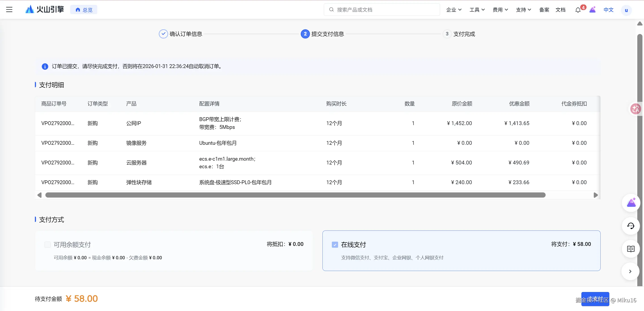Open the 支持 dropdown menu
This screenshot has width=644, height=311.
[523, 10]
